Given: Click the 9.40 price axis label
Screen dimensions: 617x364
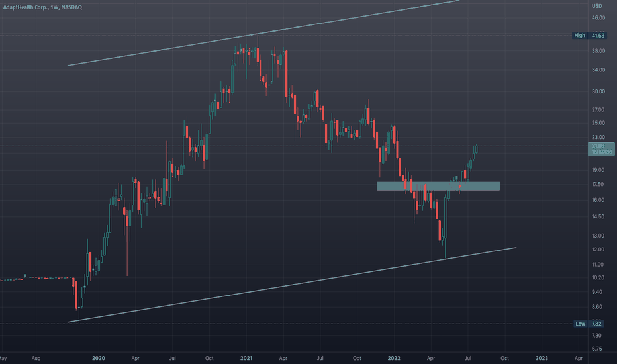Looking at the screenshot, I should (x=597, y=292).
